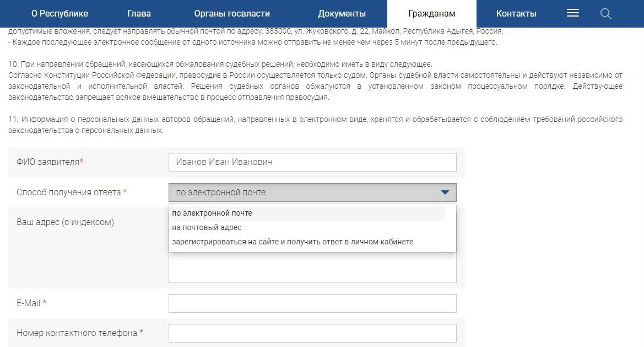644x347 pixels.
Task: Click the contact phone number field
Action: point(312,333)
